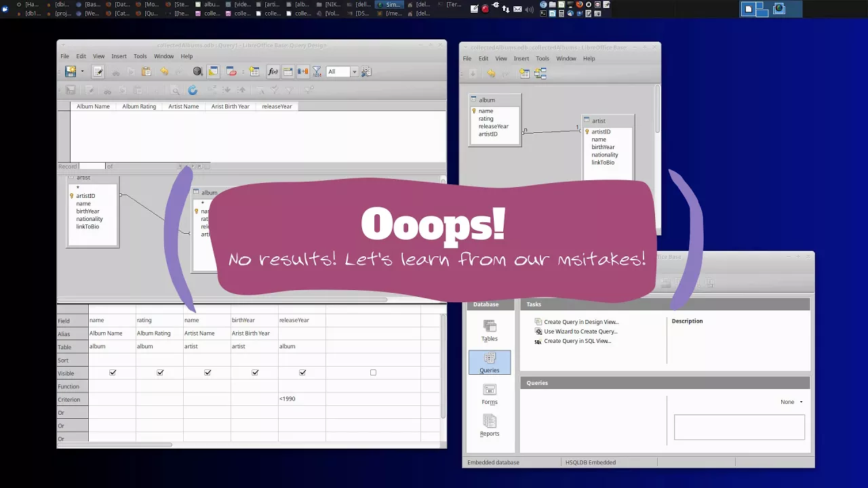Click the Query Properties icon
Viewport: 868px width, 488px height.
click(366, 71)
